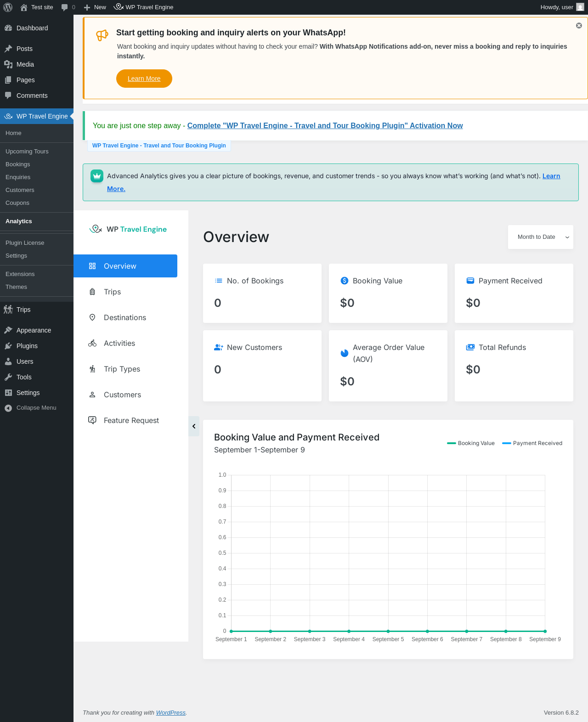Open the WordPress footer link
This screenshot has width=588, height=722.
coord(171,713)
